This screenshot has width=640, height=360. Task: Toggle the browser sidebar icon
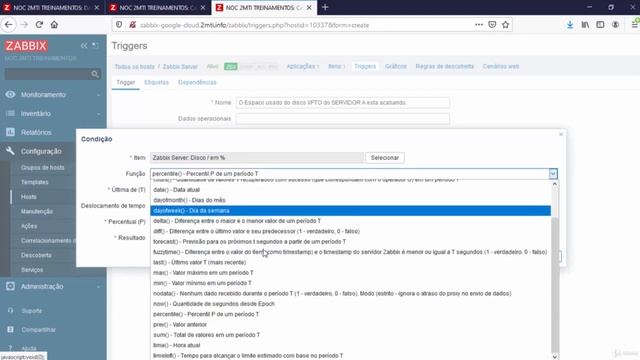coord(600,25)
